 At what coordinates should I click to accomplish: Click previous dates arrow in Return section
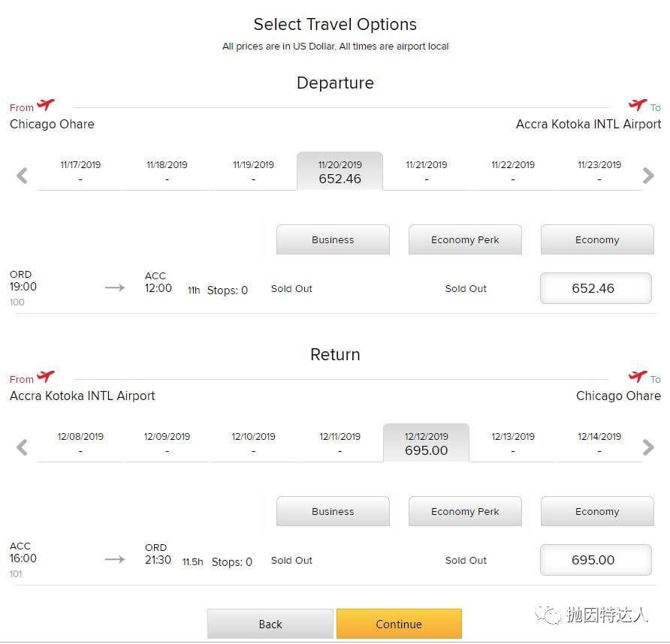(x=23, y=447)
